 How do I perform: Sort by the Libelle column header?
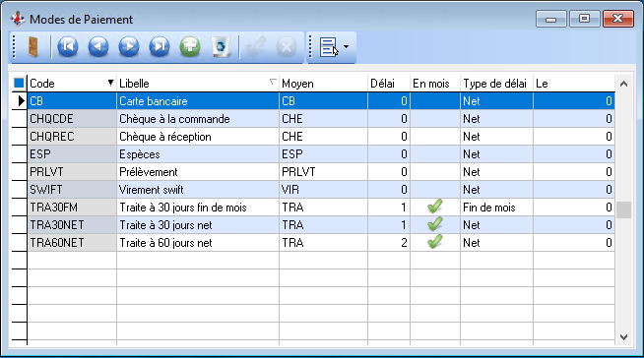click(x=198, y=84)
